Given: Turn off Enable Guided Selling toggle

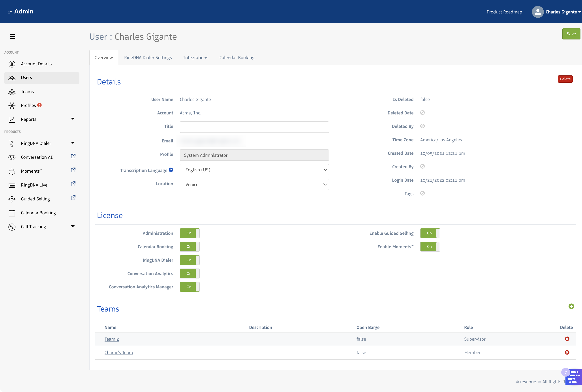Looking at the screenshot, I should [430, 233].
